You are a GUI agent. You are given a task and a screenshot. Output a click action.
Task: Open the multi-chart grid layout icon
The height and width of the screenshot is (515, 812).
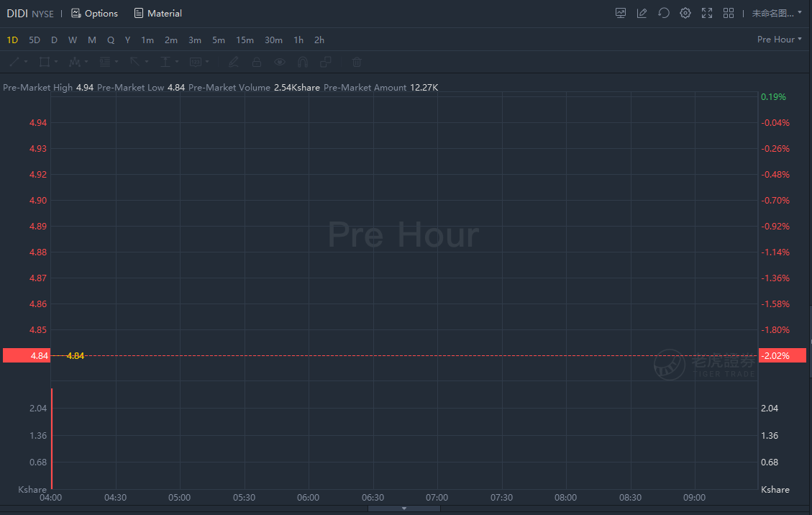(729, 14)
